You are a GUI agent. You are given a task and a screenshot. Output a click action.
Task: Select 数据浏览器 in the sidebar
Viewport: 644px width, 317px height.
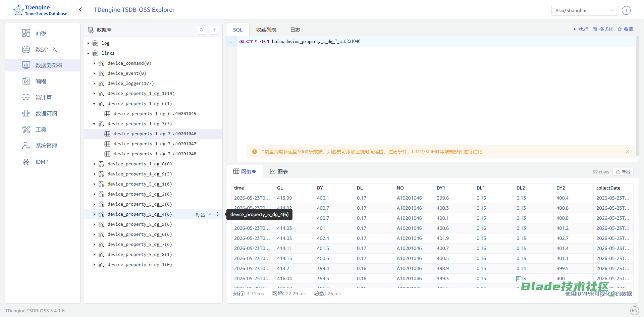coord(43,65)
